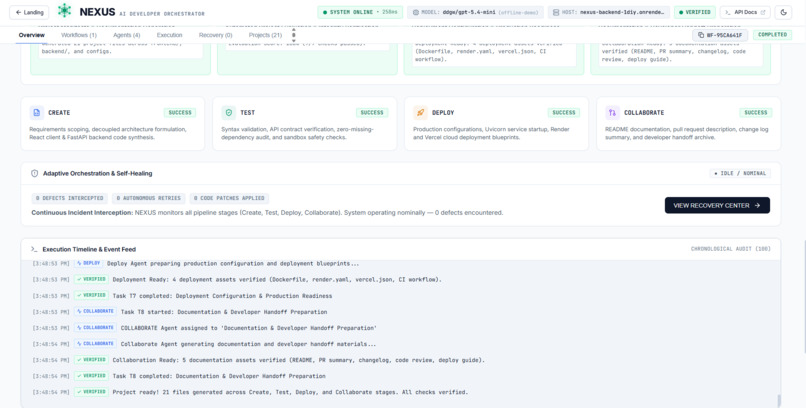Open VIEW RECOVERY CENTER
This screenshot has width=806, height=408.
[717, 206]
